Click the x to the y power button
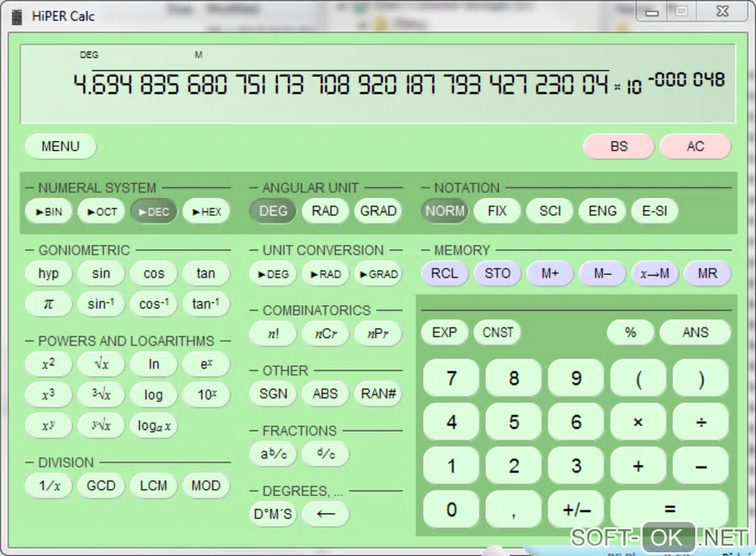Screen dimensions: 756x556 click(49, 426)
